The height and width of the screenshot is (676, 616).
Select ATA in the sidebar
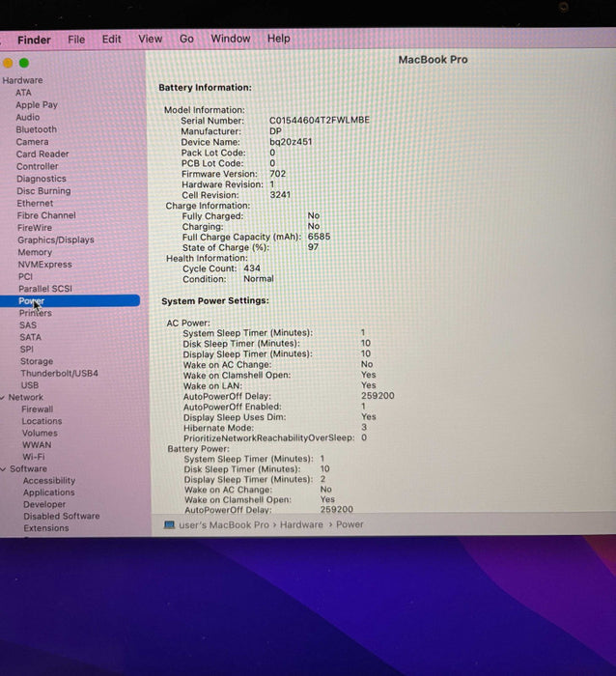23,93
